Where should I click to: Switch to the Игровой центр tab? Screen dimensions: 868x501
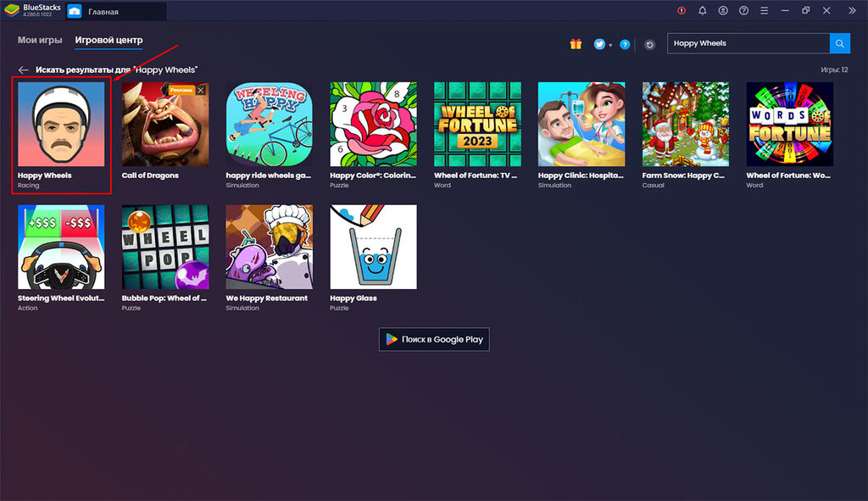108,40
